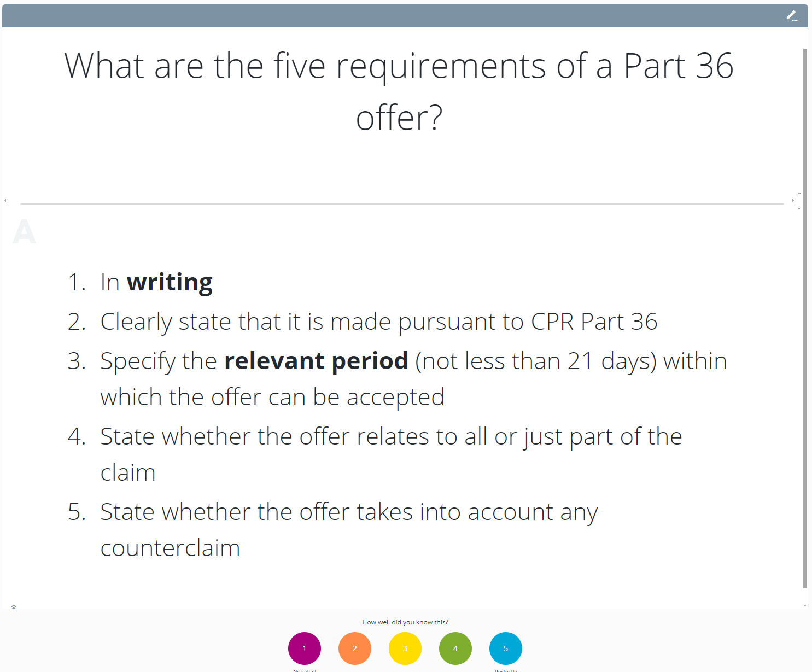Rate confidence 5 with the blue circle
This screenshot has height=672, width=812.
coord(506,648)
